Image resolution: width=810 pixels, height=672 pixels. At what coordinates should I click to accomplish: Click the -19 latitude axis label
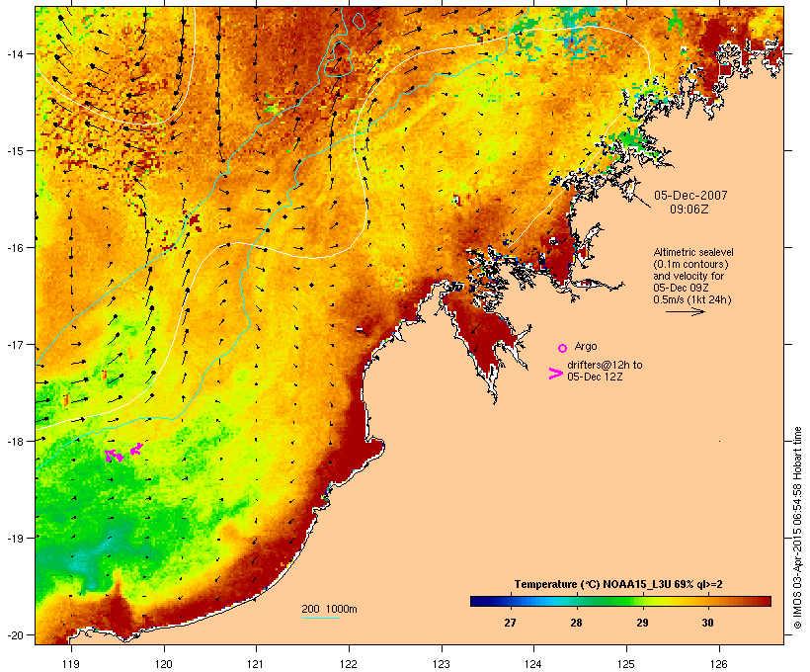coord(14,539)
